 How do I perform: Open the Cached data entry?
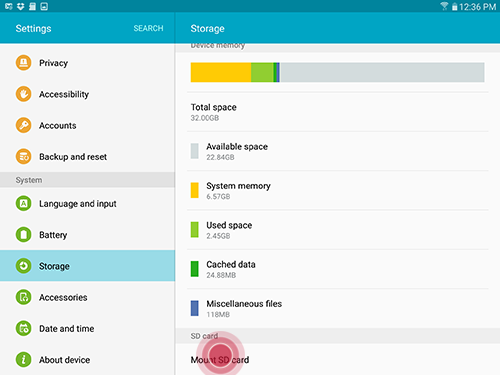[x=338, y=269]
